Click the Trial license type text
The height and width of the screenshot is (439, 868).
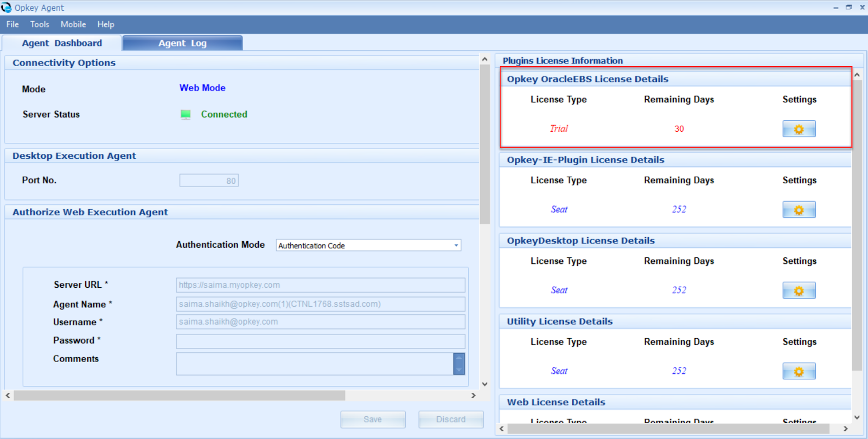click(559, 129)
